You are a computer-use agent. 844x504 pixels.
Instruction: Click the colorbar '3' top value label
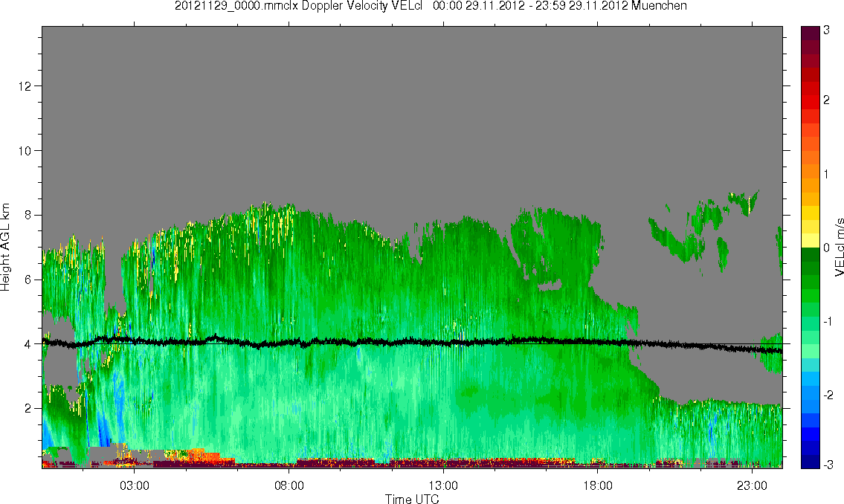(827, 30)
